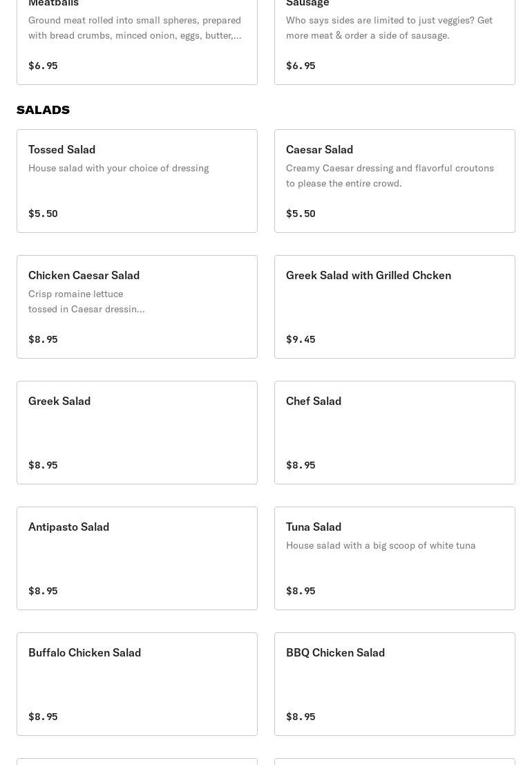532x765 pixels.
Task: Choose the Tuna Salad card
Action: (395, 558)
